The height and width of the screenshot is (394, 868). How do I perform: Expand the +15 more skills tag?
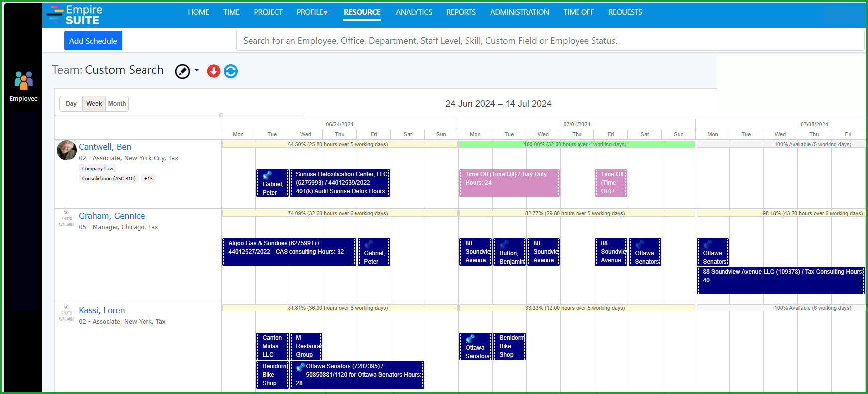[148, 178]
